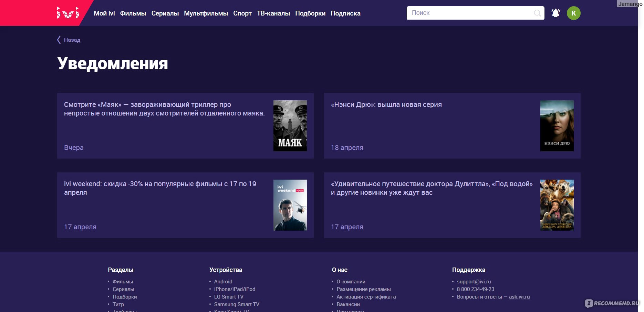Screen dimensions: 644x312
Task: Open the Маяк poster thumbnail
Action: pos(290,126)
